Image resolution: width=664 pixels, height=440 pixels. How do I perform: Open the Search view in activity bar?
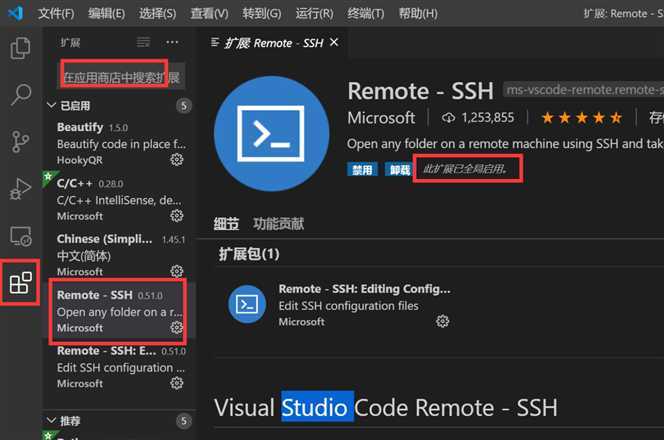(x=20, y=94)
